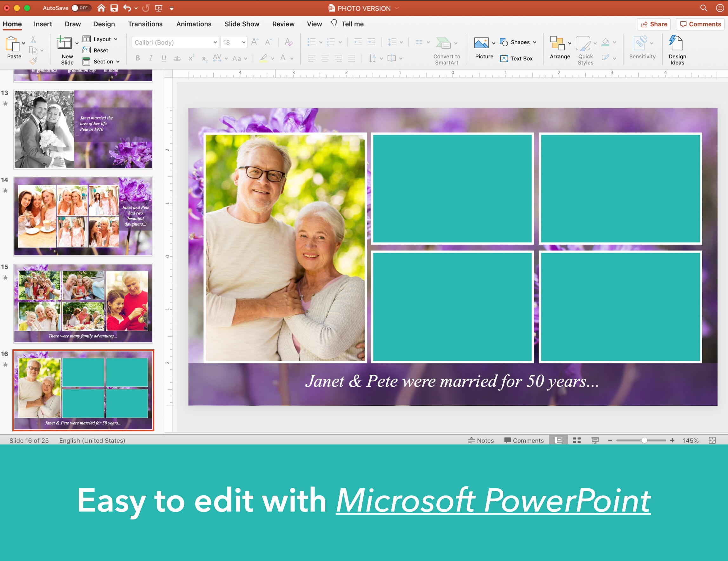Open the Shapes dropdown
The image size is (728, 561).
pyautogui.click(x=518, y=42)
